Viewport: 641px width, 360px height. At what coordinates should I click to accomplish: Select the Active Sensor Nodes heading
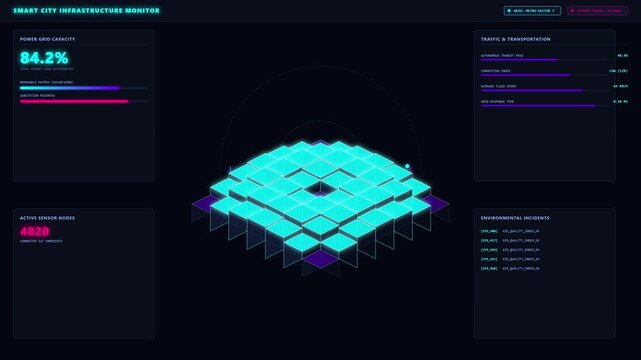(47, 218)
